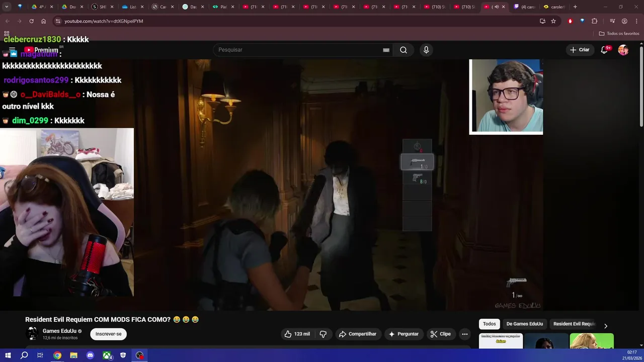Image resolution: width=644 pixels, height=362 pixels.
Task: Open YouTube account avatar menu
Action: click(x=623, y=50)
